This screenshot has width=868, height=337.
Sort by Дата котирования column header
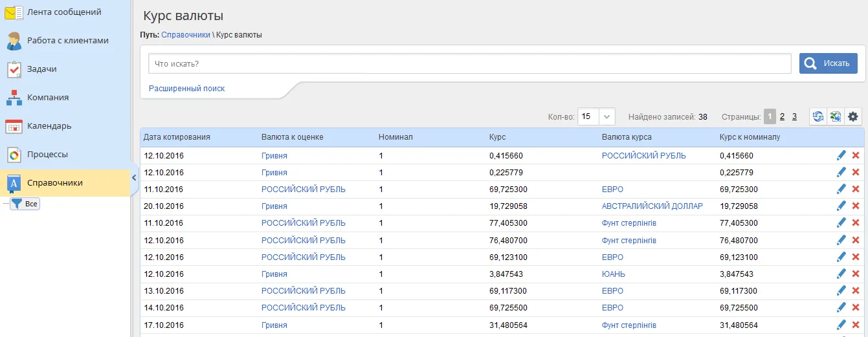[x=177, y=137]
